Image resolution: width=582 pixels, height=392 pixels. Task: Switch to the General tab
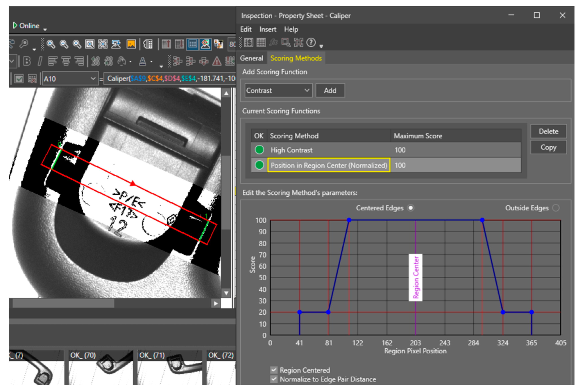click(251, 58)
